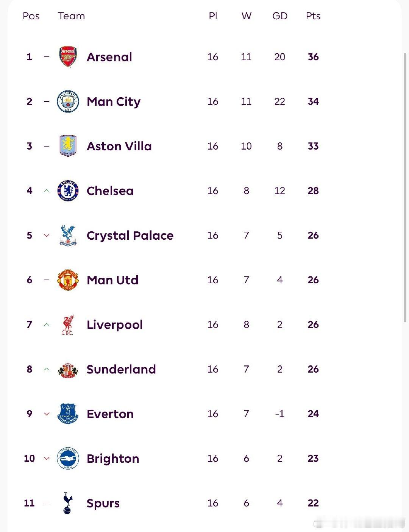Click Chelsea's green up-movement arrow

pos(47,191)
